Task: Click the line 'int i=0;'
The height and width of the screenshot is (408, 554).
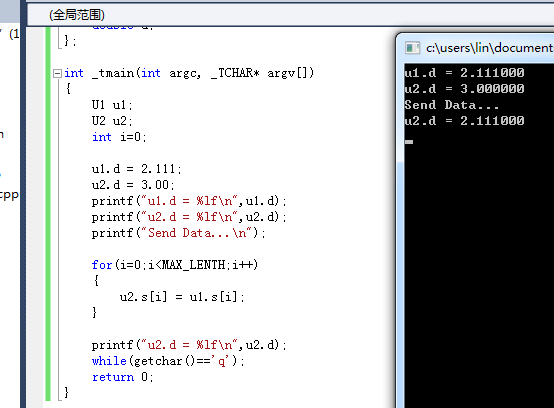Action: coord(119,137)
